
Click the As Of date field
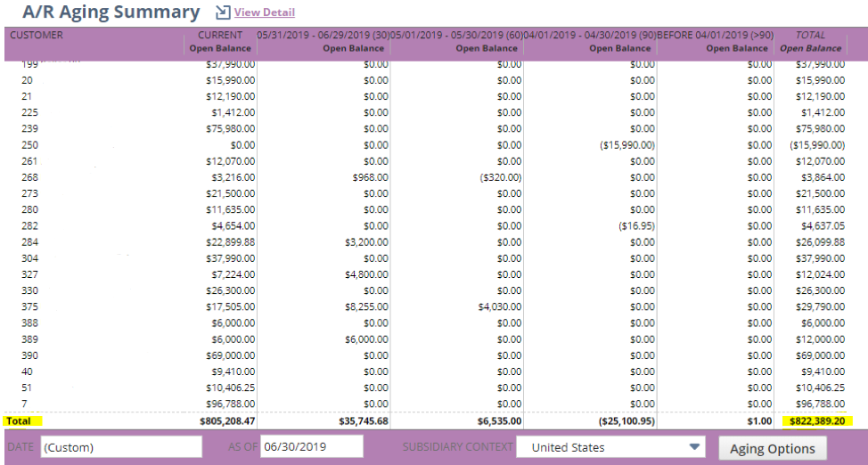(x=311, y=447)
